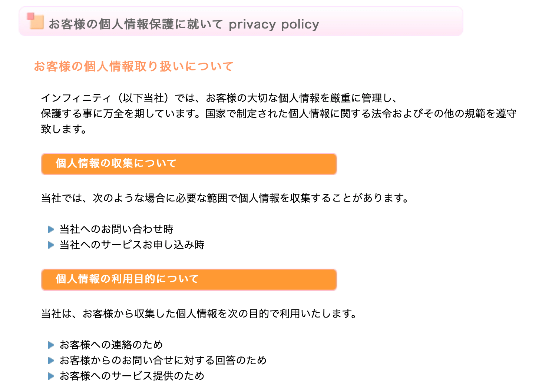The width and height of the screenshot is (542, 392).
Task: Click the list item お客様への連絡のため
Action: [x=111, y=345]
